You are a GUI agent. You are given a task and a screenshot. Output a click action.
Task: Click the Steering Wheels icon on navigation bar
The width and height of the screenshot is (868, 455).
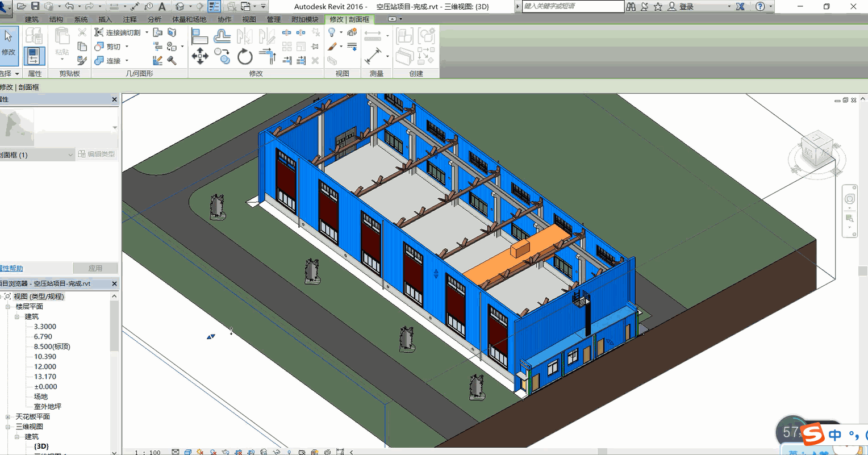[850, 199]
